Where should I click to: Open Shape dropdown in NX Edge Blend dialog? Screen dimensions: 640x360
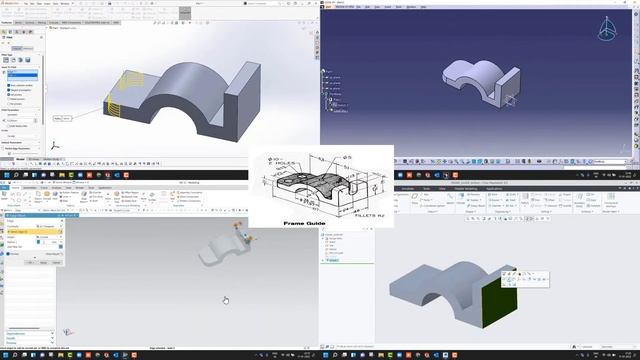[x=49, y=237]
